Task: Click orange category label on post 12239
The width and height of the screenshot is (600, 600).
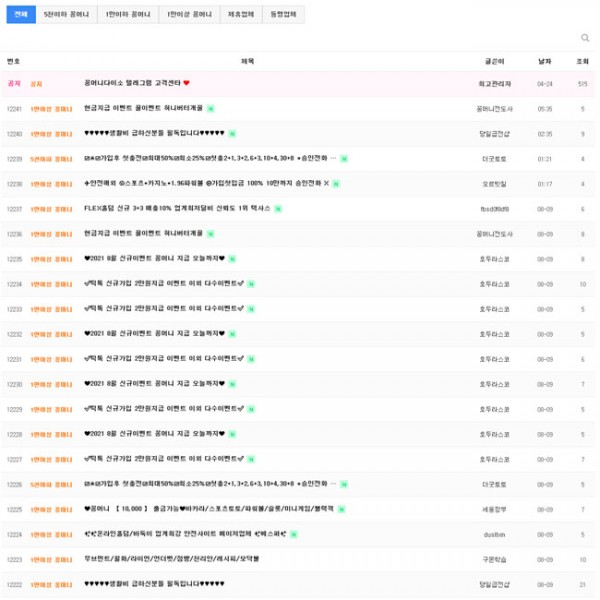Action: click(x=51, y=159)
